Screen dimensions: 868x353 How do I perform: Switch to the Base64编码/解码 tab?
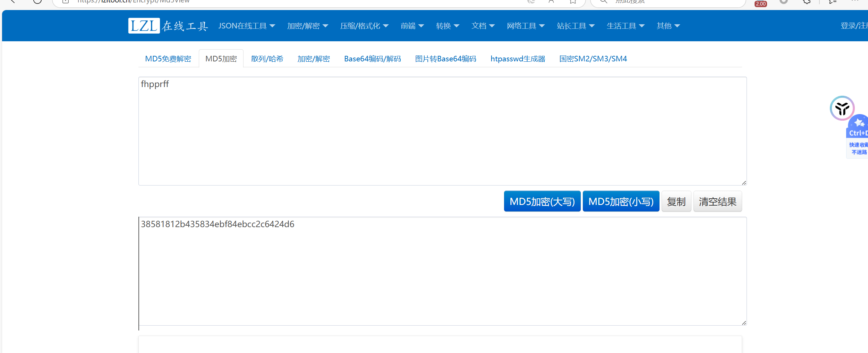coord(373,59)
